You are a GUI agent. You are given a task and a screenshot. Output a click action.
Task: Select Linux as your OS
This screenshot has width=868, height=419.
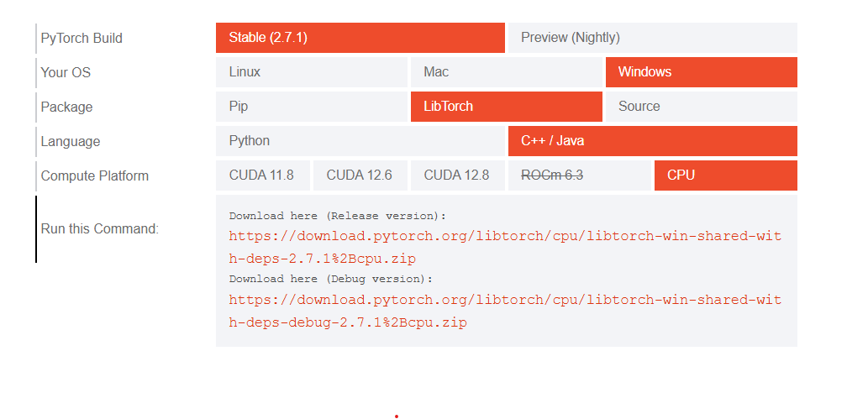click(x=312, y=72)
